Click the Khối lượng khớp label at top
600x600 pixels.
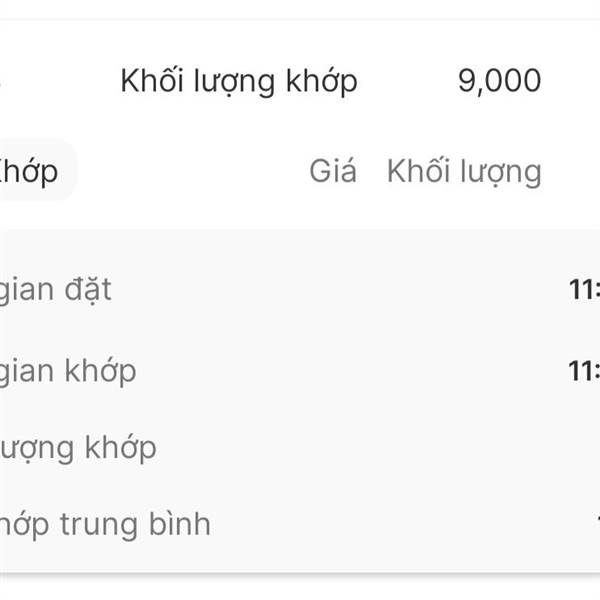click(x=238, y=81)
